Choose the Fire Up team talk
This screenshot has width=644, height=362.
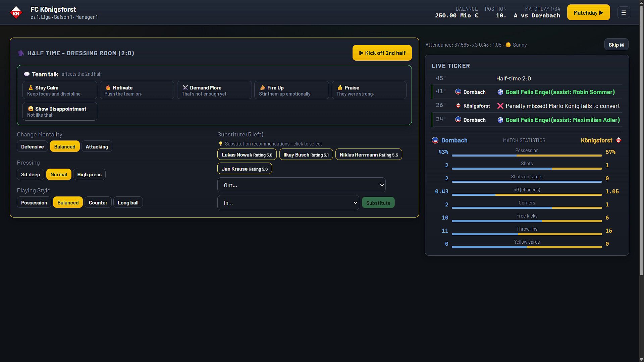pos(291,90)
